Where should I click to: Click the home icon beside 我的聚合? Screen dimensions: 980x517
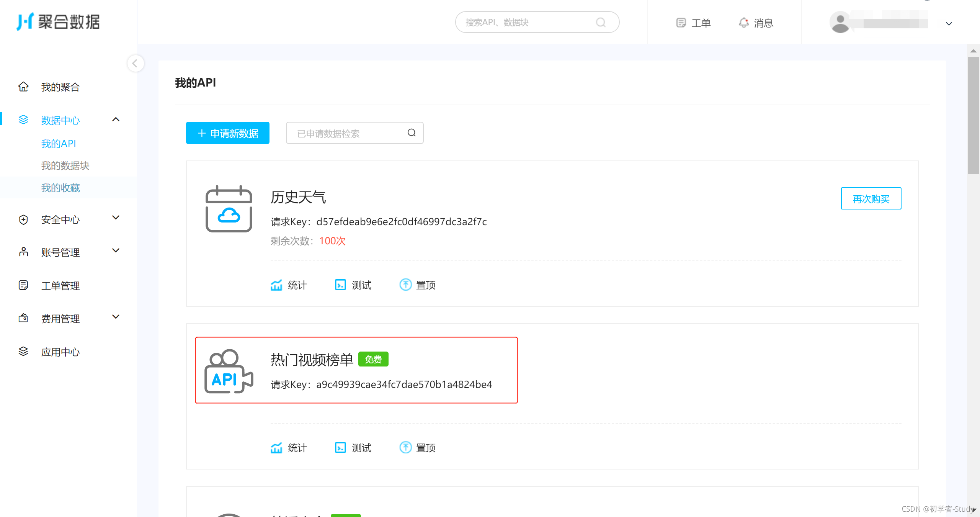point(23,87)
